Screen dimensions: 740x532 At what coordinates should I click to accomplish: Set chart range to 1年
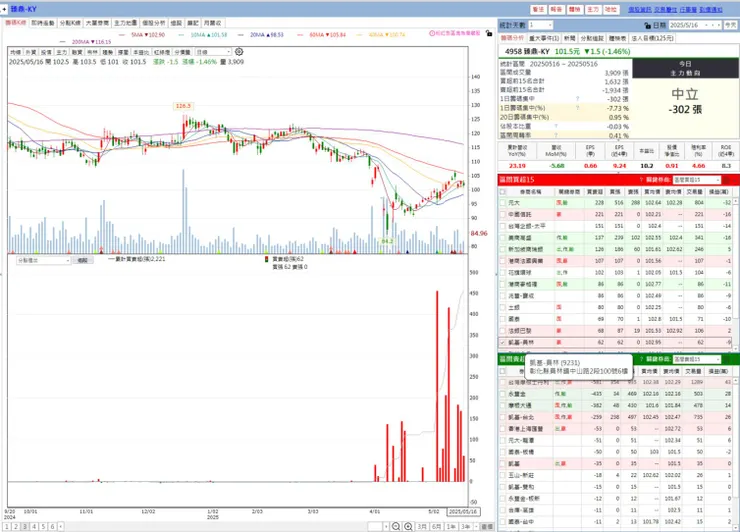[451, 526]
